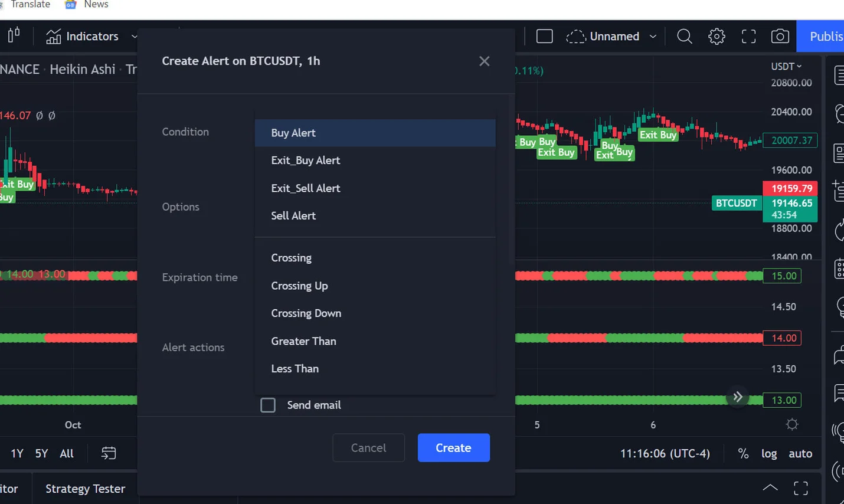The width and height of the screenshot is (844, 504).
Task: Open the Translate bookmark
Action: pyautogui.click(x=25, y=4)
